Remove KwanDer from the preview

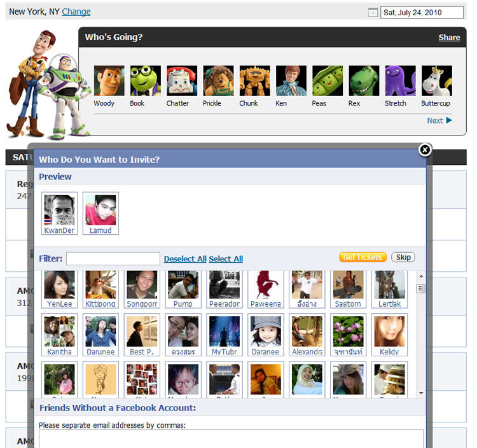[59, 213]
